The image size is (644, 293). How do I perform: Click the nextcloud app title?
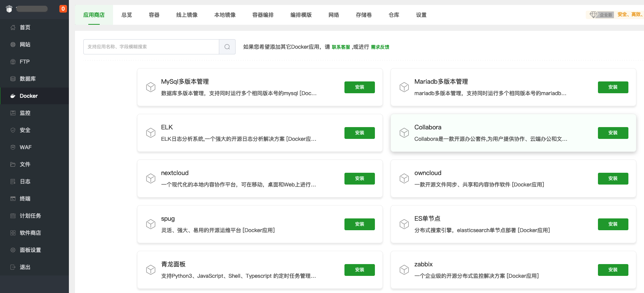pyautogui.click(x=175, y=173)
